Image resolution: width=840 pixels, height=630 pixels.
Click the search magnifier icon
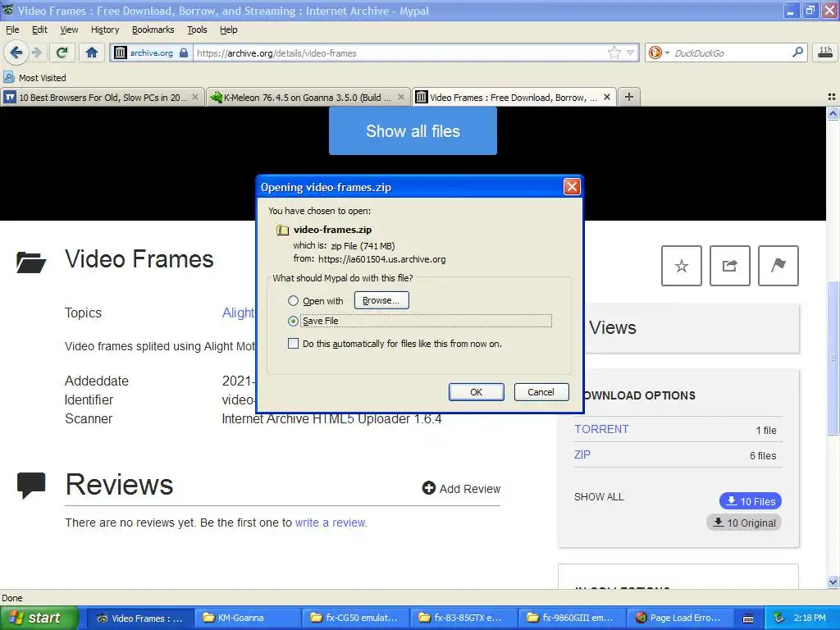coord(797,52)
